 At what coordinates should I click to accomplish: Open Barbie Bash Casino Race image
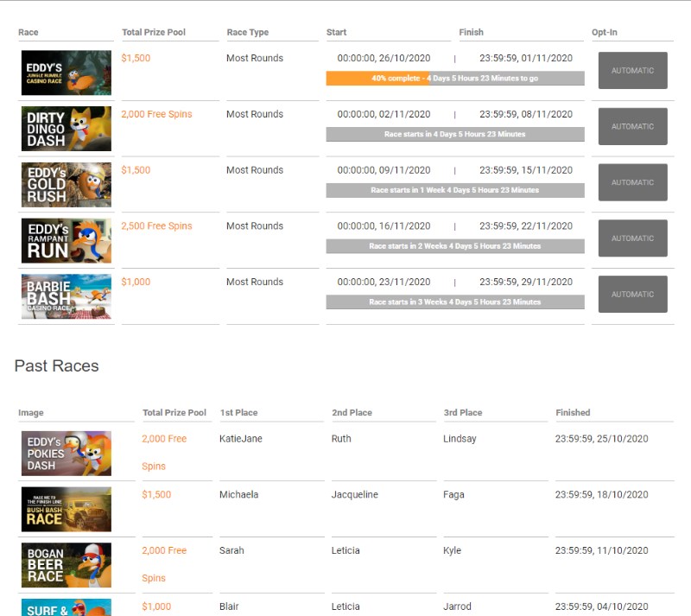pyautogui.click(x=67, y=296)
